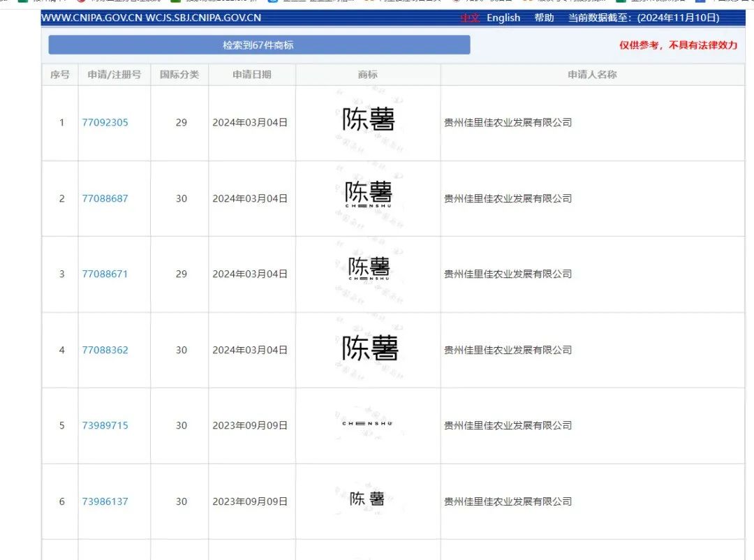Image resolution: width=754 pixels, height=560 pixels.
Task: Click the WWW.CNIPA.GOV.CN site address text
Action: click(92, 17)
